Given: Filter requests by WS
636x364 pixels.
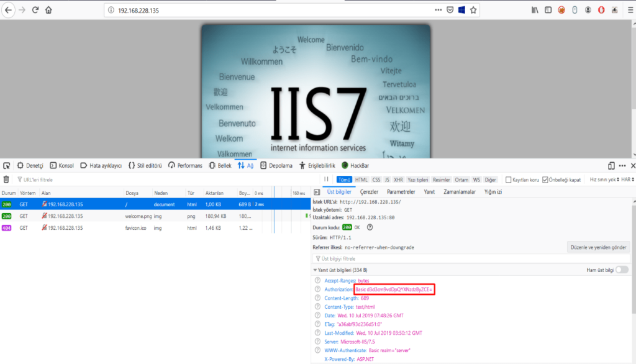Looking at the screenshot, I should 476,180.
